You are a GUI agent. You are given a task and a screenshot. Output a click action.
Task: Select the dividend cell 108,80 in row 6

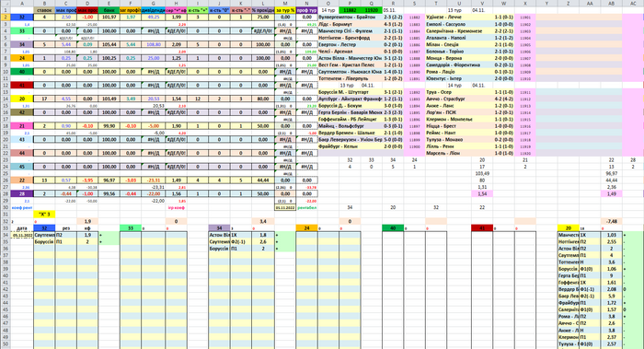click(x=154, y=44)
